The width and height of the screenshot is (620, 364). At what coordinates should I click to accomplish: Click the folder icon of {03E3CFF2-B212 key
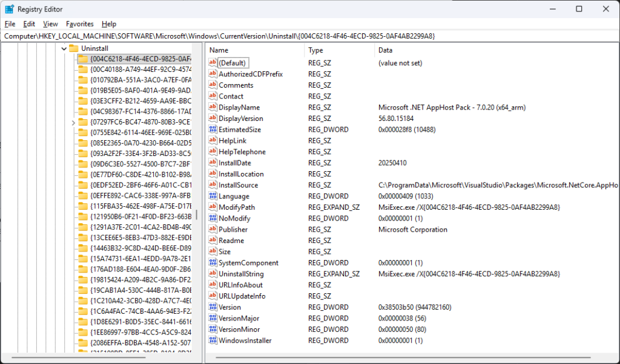(83, 100)
